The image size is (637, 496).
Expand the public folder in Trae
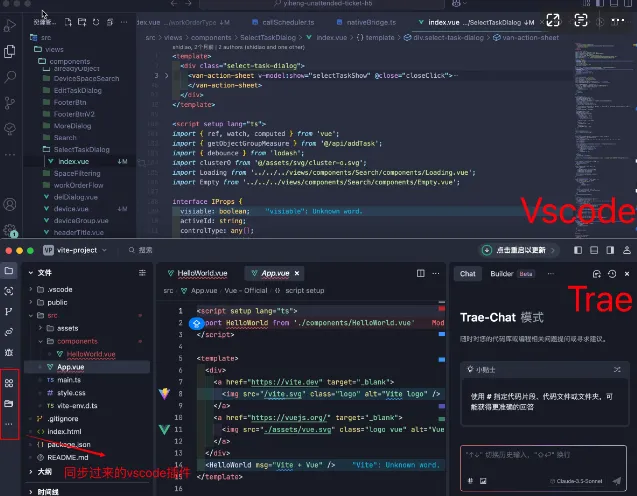tap(30, 302)
